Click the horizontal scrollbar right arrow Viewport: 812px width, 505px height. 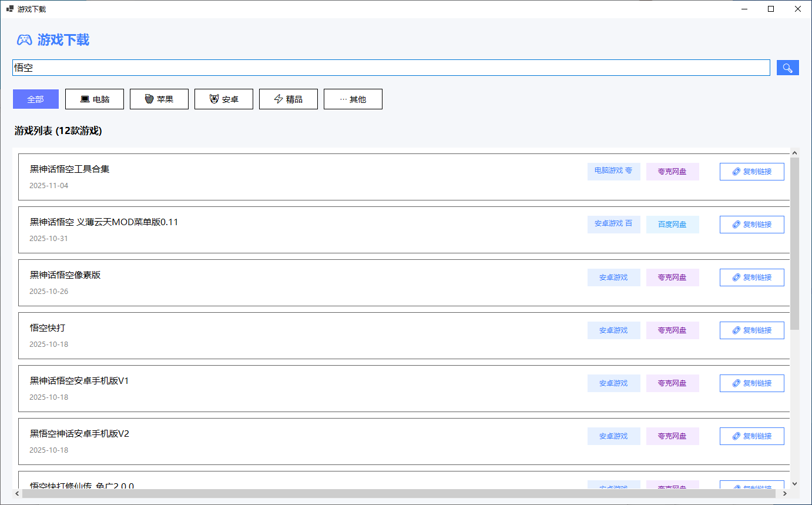tap(786, 494)
